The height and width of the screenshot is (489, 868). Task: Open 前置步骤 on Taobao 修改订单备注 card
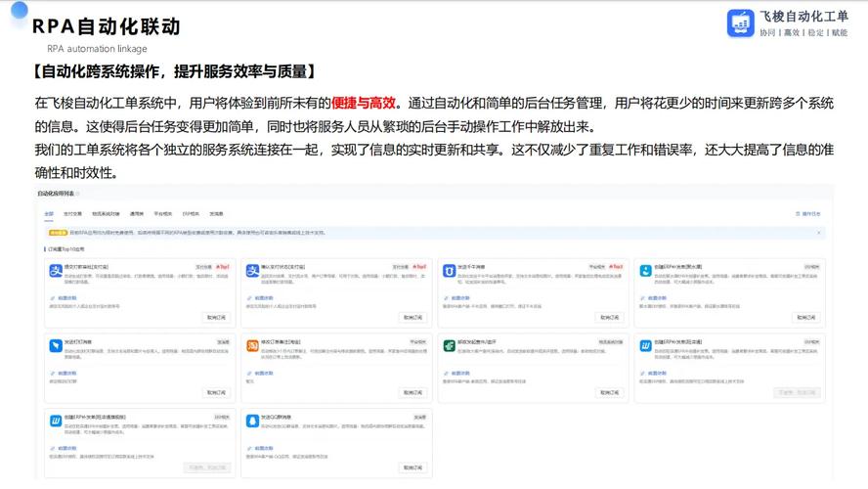point(264,374)
